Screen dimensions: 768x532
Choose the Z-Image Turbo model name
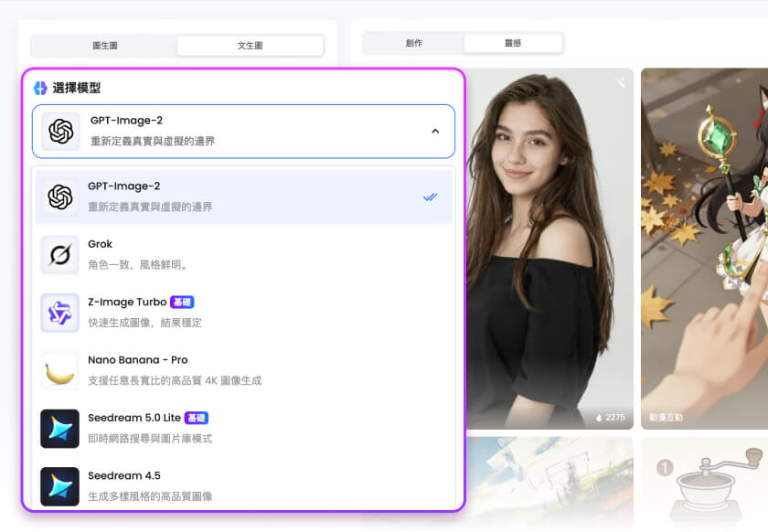coord(127,303)
